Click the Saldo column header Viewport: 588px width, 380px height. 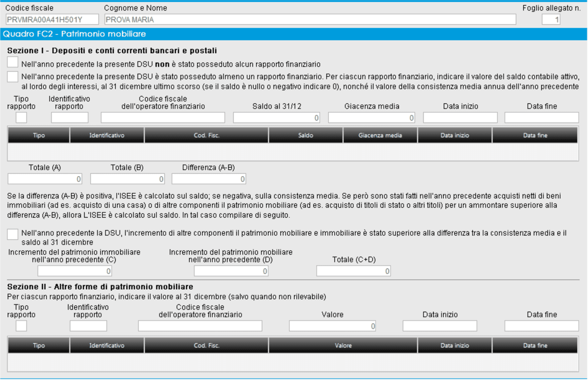[x=306, y=135]
